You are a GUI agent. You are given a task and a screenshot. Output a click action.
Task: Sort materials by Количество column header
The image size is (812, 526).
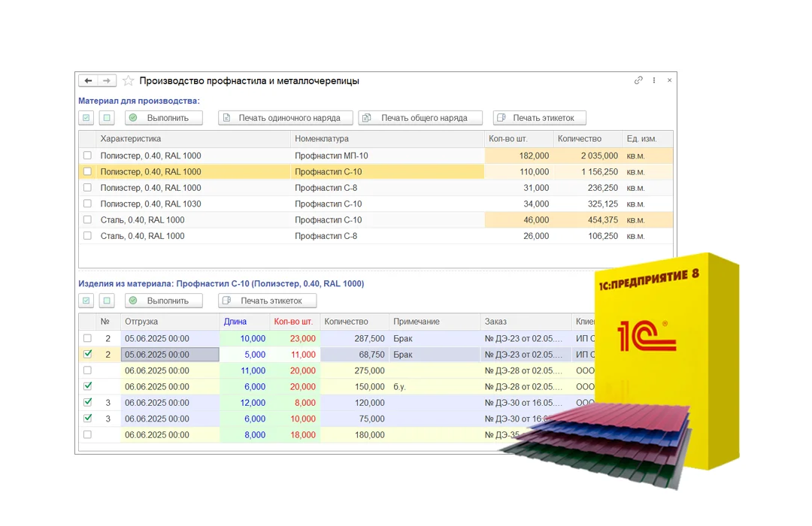click(x=588, y=139)
